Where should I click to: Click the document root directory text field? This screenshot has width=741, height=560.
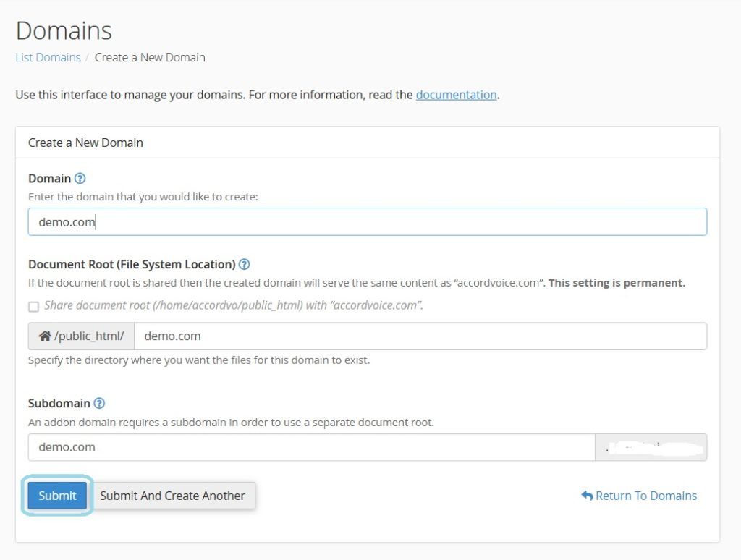click(x=420, y=336)
